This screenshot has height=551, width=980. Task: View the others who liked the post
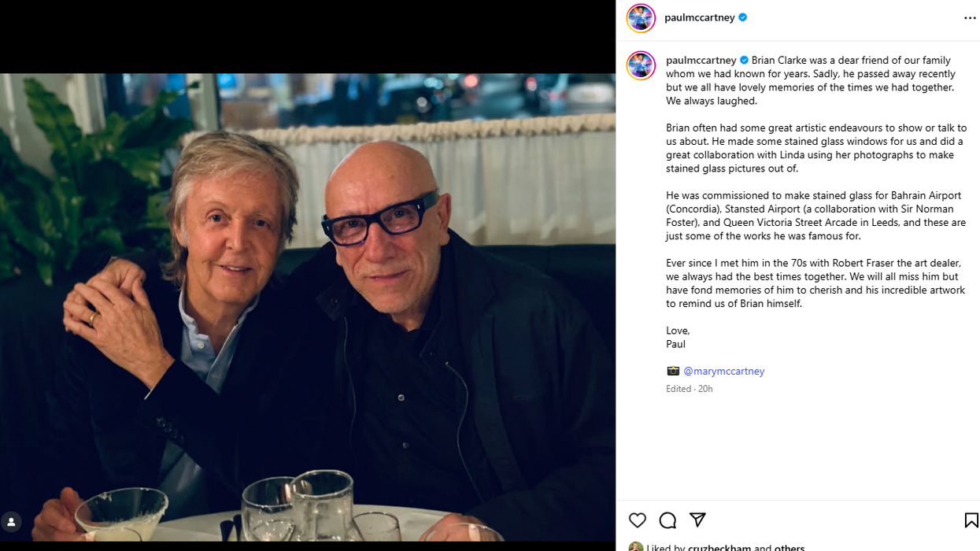789,547
